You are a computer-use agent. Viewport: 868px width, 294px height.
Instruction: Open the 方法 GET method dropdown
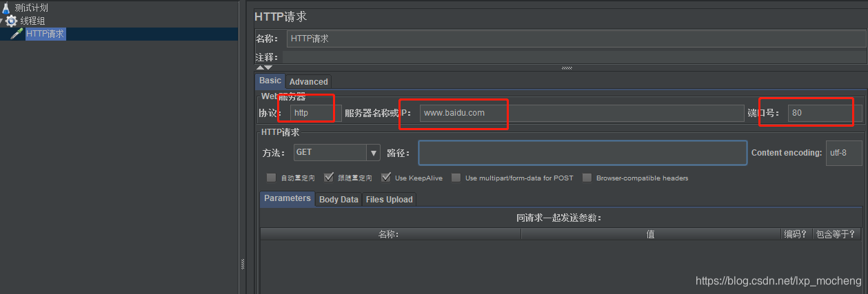pyautogui.click(x=336, y=153)
